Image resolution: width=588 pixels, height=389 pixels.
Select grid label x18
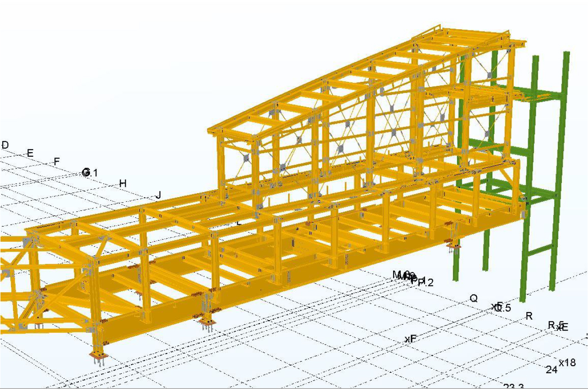567,362
